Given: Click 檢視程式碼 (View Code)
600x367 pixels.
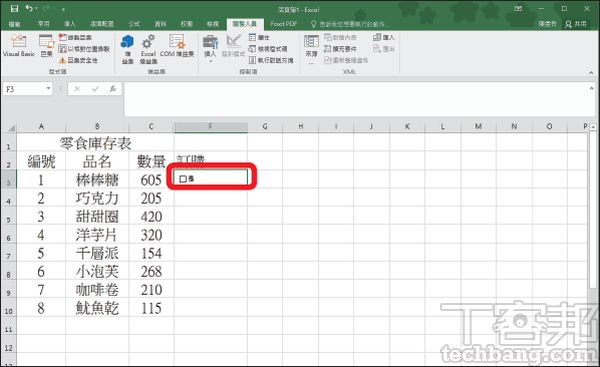Looking at the screenshot, I should pos(268,49).
